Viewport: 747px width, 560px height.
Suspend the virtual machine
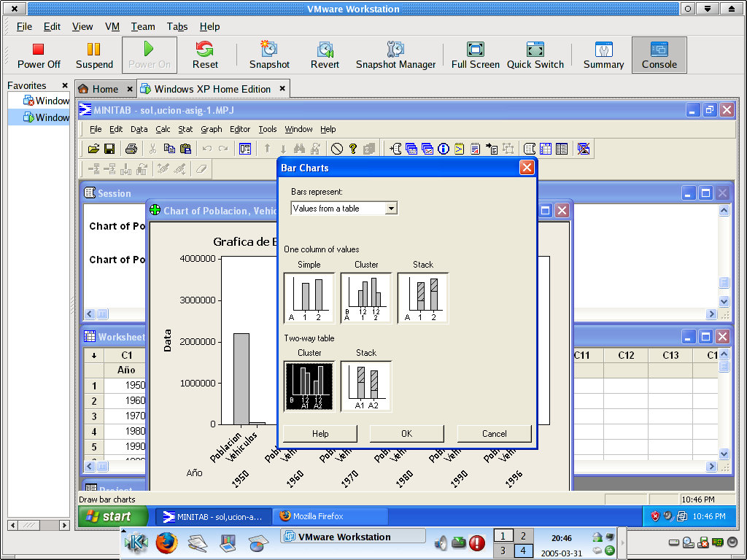point(94,55)
